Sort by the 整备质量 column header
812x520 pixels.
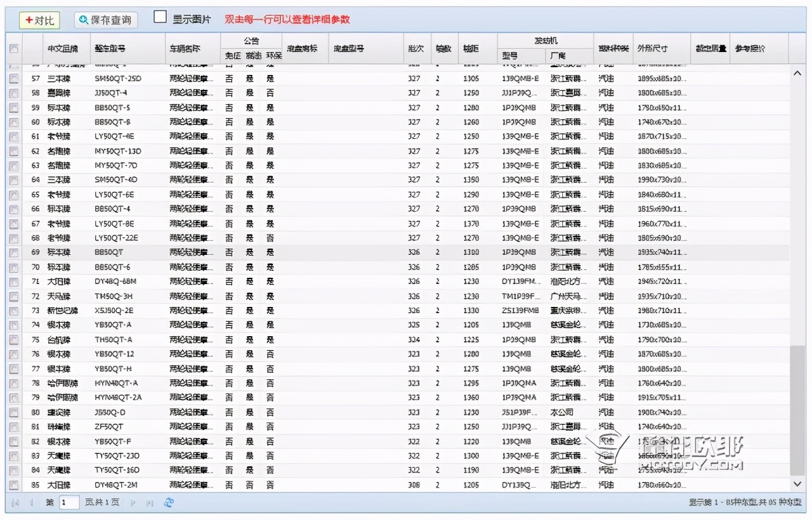[x=710, y=48]
